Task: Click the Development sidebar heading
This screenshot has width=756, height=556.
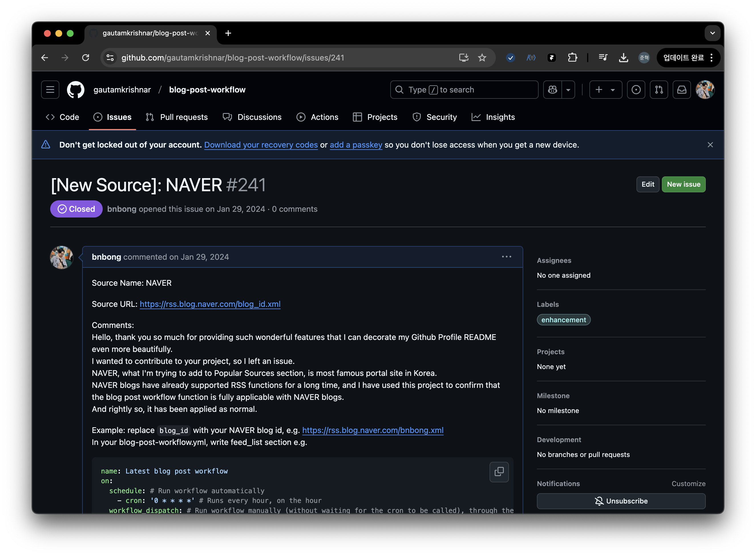Action: tap(559, 440)
